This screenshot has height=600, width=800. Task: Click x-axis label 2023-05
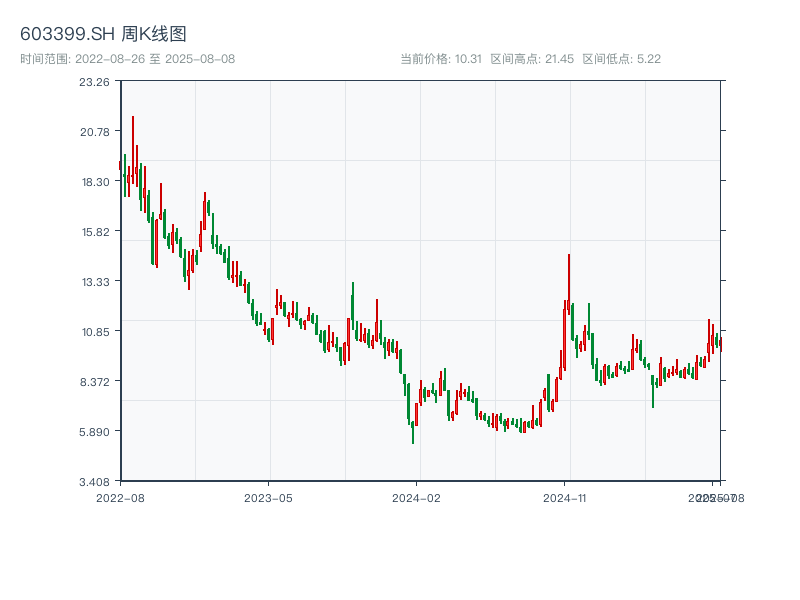(x=268, y=498)
